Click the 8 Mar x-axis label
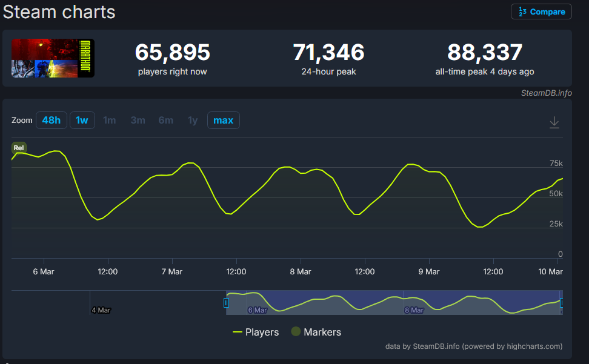Image resolution: width=589 pixels, height=364 pixels. pyautogui.click(x=301, y=272)
